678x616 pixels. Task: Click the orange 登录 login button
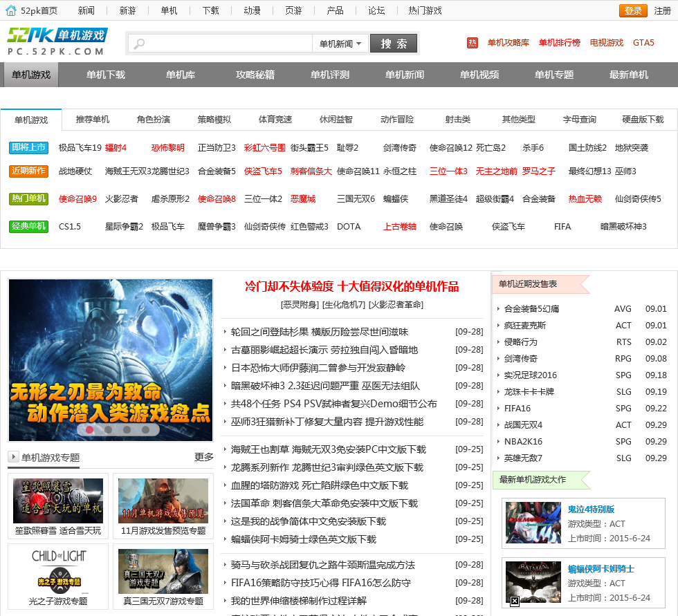pos(633,10)
